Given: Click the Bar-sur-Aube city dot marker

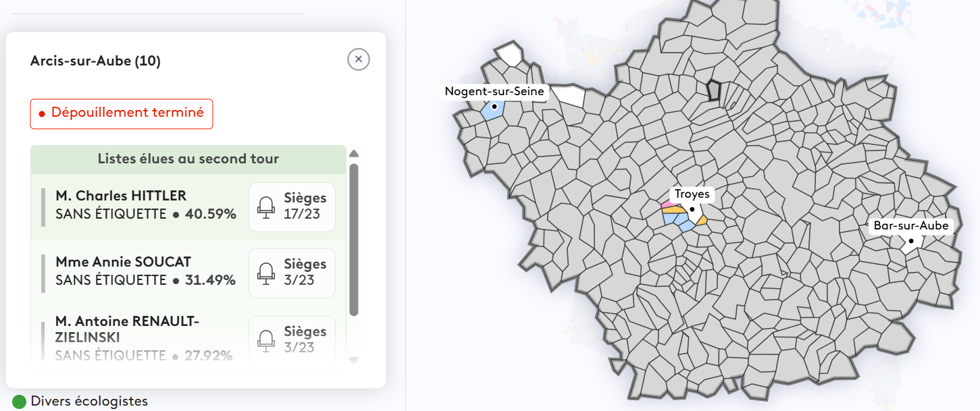Looking at the screenshot, I should (911, 241).
